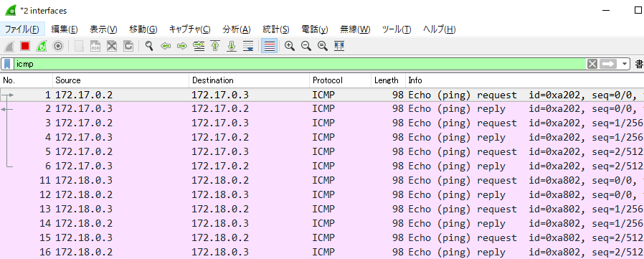The width and height of the screenshot is (644, 259).
Task: Zoom in the packet list text
Action: coord(290,46)
